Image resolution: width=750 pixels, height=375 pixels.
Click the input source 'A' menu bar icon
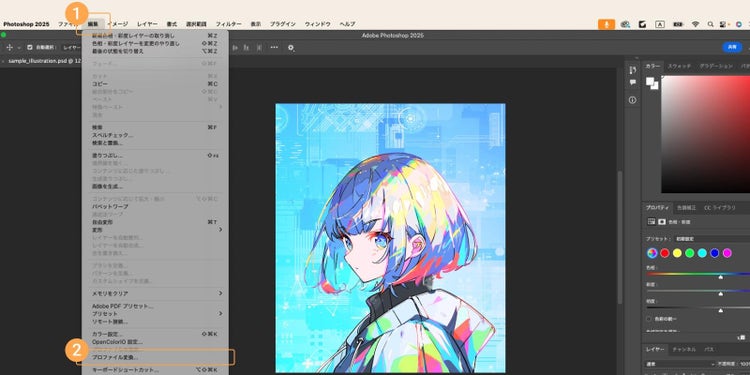660,24
